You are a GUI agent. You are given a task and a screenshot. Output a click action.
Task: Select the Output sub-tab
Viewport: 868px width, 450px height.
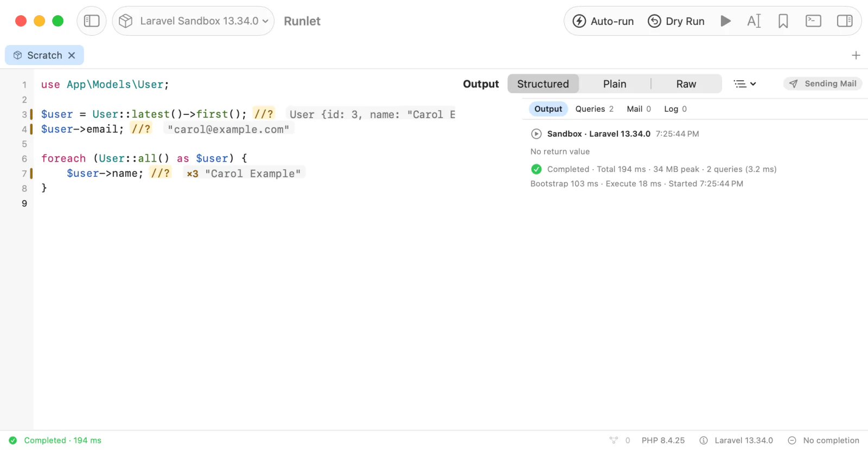click(x=548, y=109)
